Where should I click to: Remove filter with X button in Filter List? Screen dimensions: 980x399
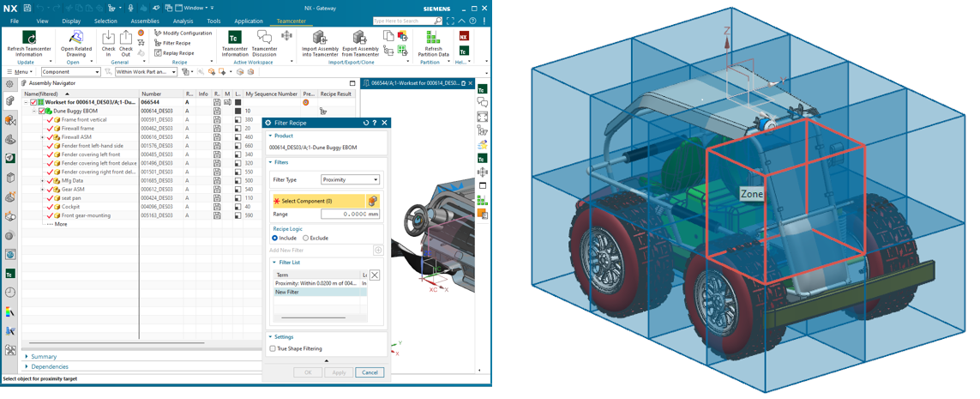click(374, 275)
